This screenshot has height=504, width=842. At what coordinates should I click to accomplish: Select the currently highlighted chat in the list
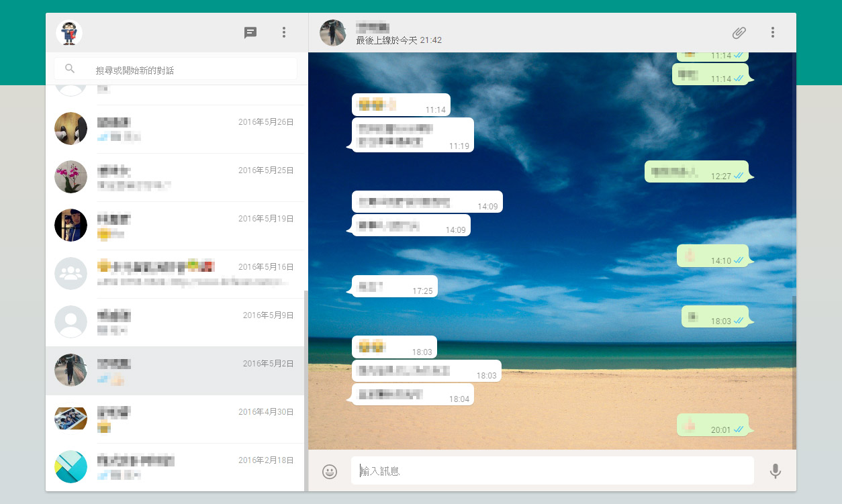click(175, 370)
